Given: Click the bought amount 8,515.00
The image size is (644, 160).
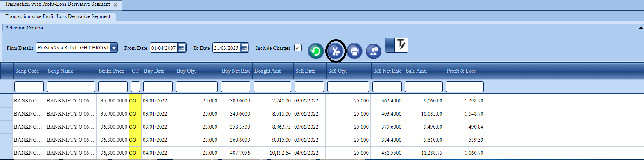Looking at the screenshot, I should (281, 114).
